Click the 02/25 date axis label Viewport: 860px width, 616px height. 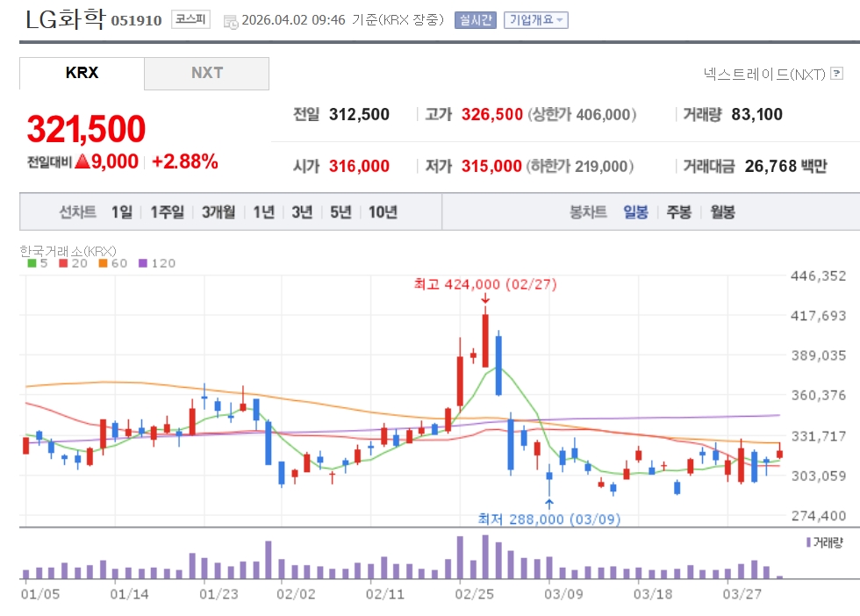point(474,594)
